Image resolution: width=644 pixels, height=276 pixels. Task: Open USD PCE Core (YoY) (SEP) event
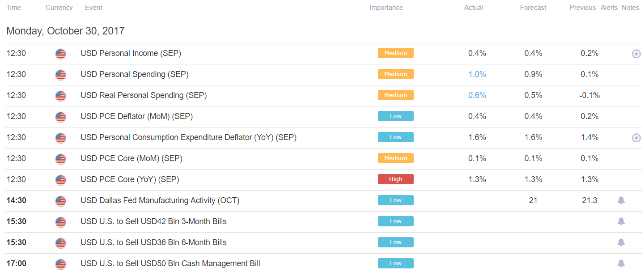click(x=130, y=179)
